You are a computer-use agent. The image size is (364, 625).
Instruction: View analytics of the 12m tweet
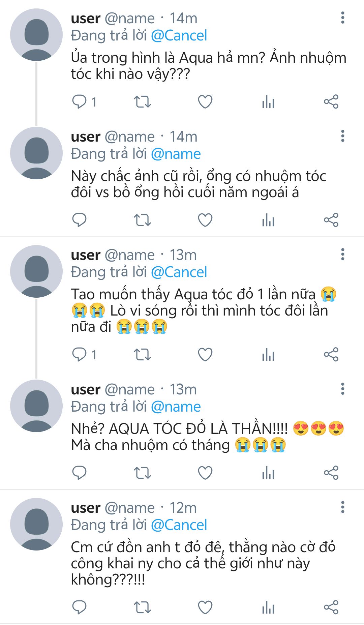pyautogui.click(x=268, y=607)
